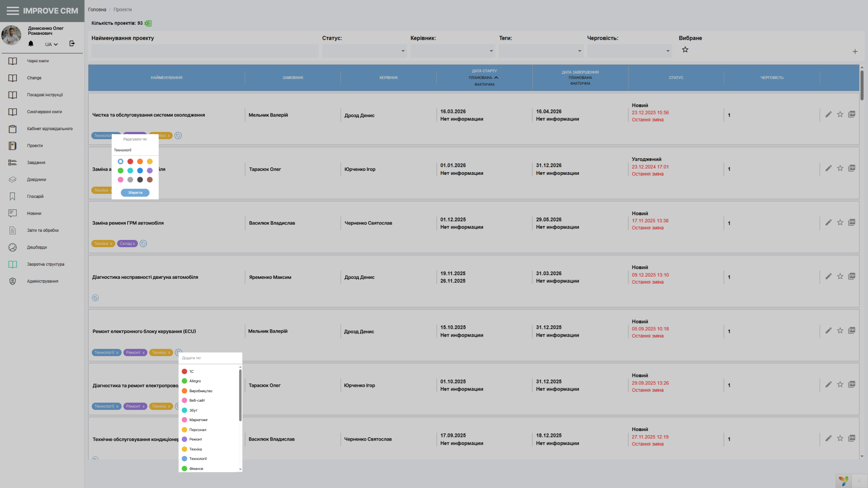The image size is (868, 488).
Task: Click the Excel export icon beside project count
Action: (148, 23)
